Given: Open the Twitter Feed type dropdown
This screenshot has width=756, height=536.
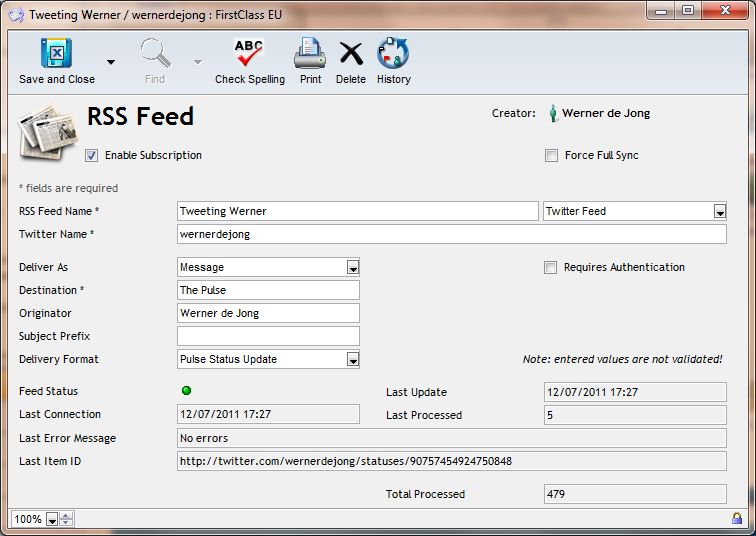Looking at the screenshot, I should 719,212.
